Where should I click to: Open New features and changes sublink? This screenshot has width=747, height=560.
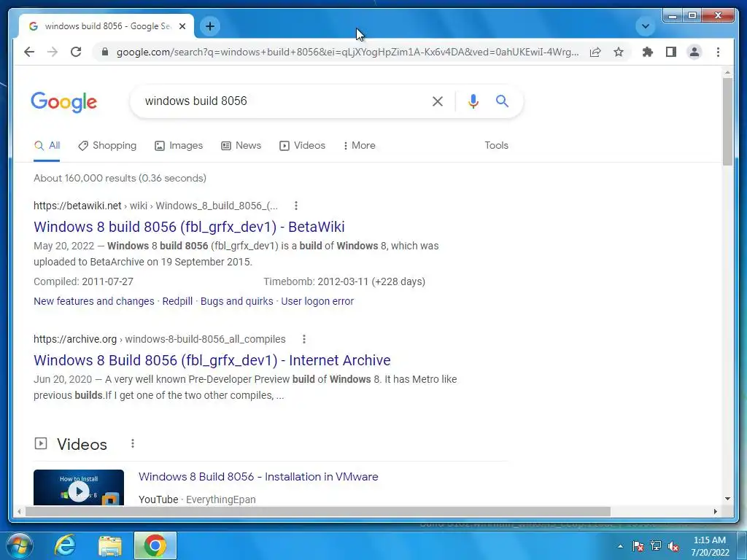tap(94, 301)
